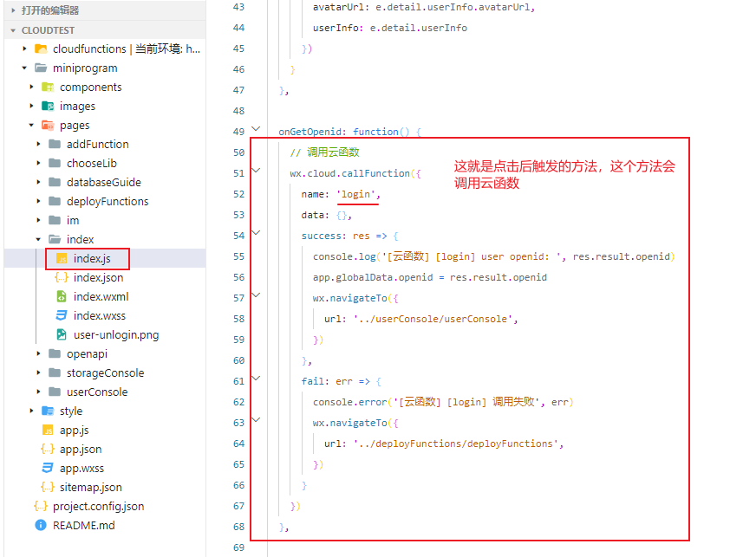Viewport: 756px width, 557px height.
Task: Open the index.js file
Action: 92,259
